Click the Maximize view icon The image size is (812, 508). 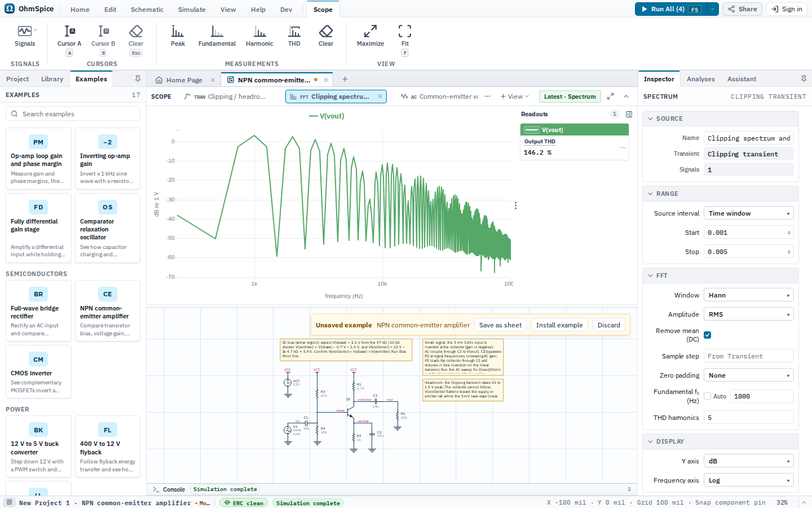point(370,37)
